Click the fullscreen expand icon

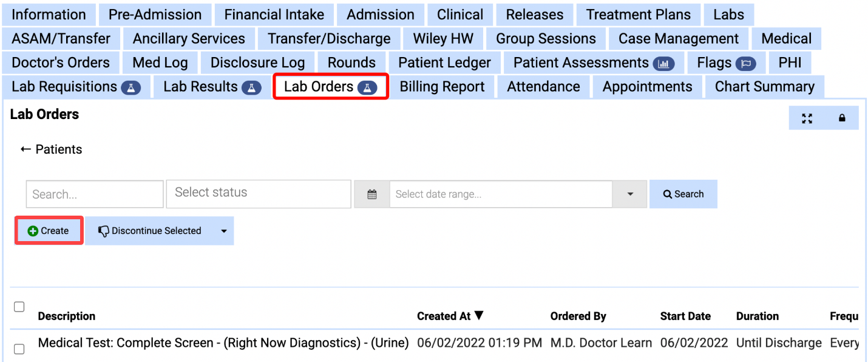(x=807, y=118)
